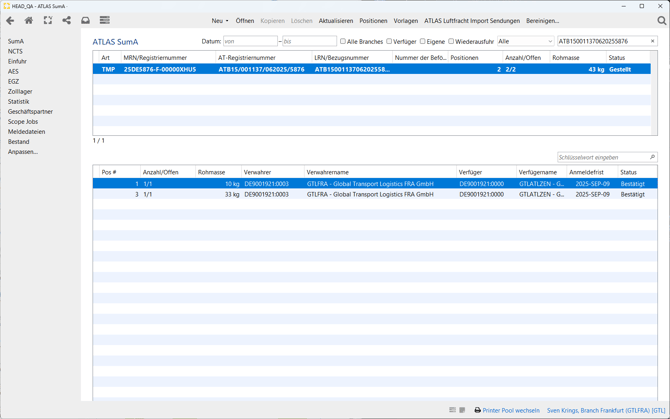Open Geschäftspartner in the sidebar
This screenshot has height=419, width=670.
pyautogui.click(x=30, y=111)
